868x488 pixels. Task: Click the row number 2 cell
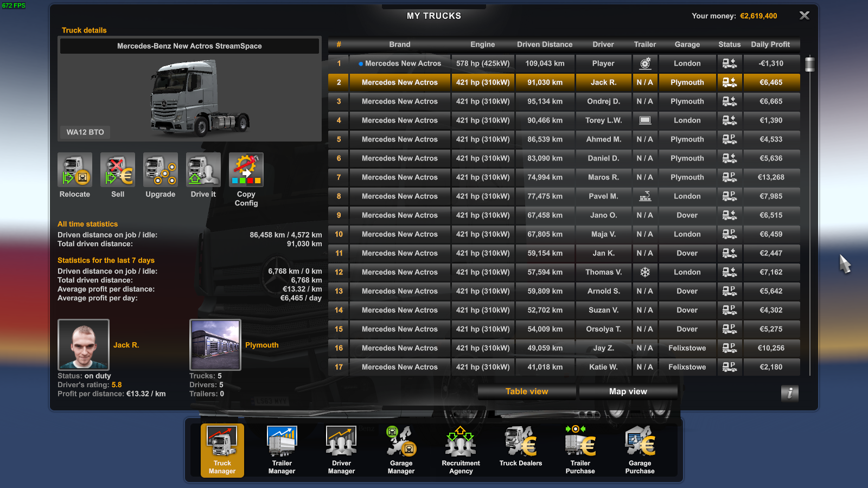[339, 82]
